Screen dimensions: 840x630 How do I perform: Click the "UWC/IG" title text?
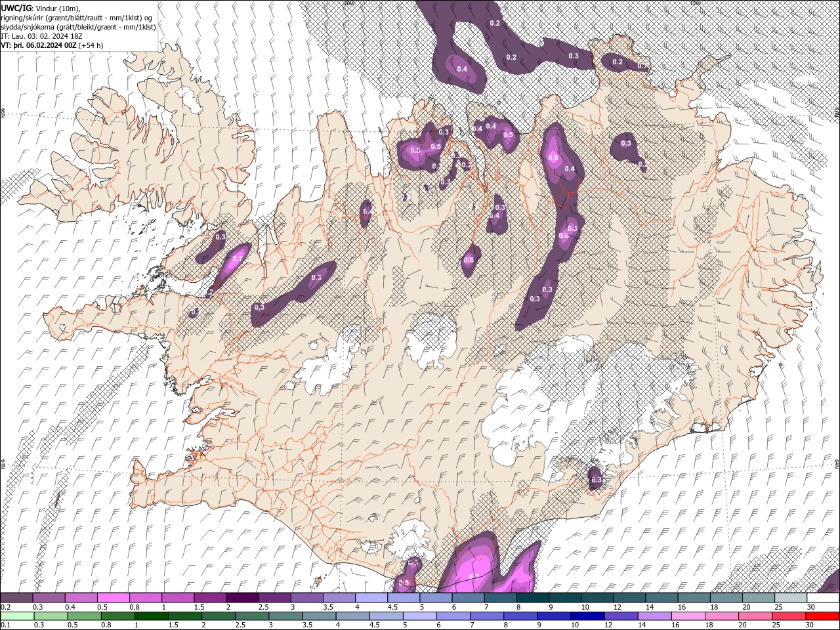[x=15, y=8]
